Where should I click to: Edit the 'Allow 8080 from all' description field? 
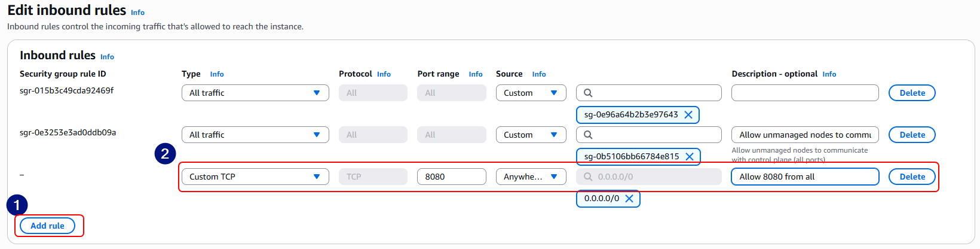point(804,177)
